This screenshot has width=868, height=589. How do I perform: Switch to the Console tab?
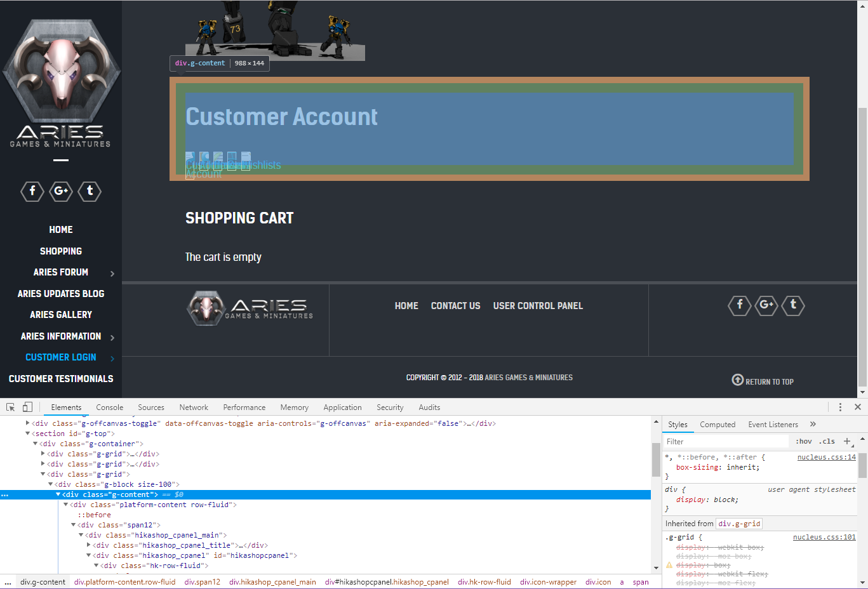click(109, 407)
